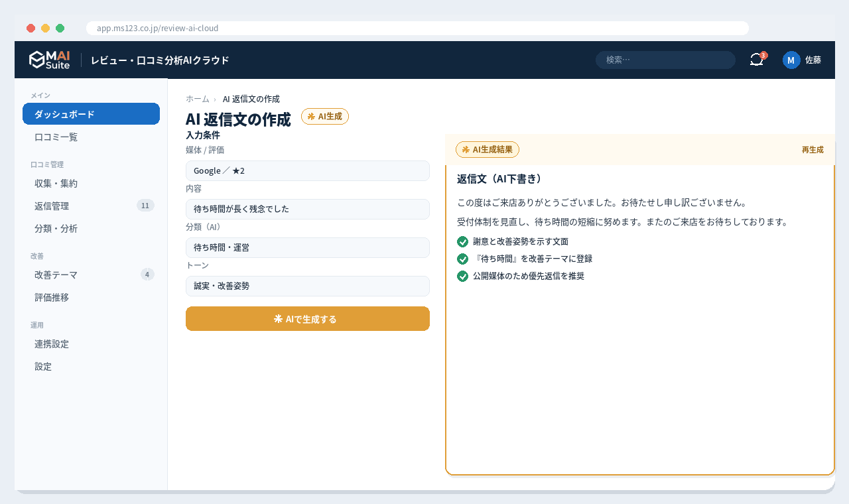849x504 pixels.
Task: Click green check beside 謝意と改善姿勢を示す文面
Action: pyautogui.click(x=463, y=241)
